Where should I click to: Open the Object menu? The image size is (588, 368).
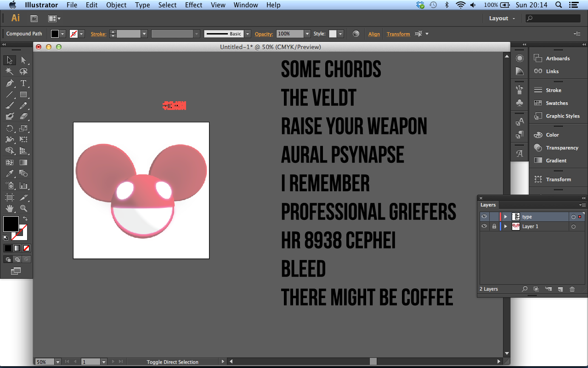tap(116, 5)
